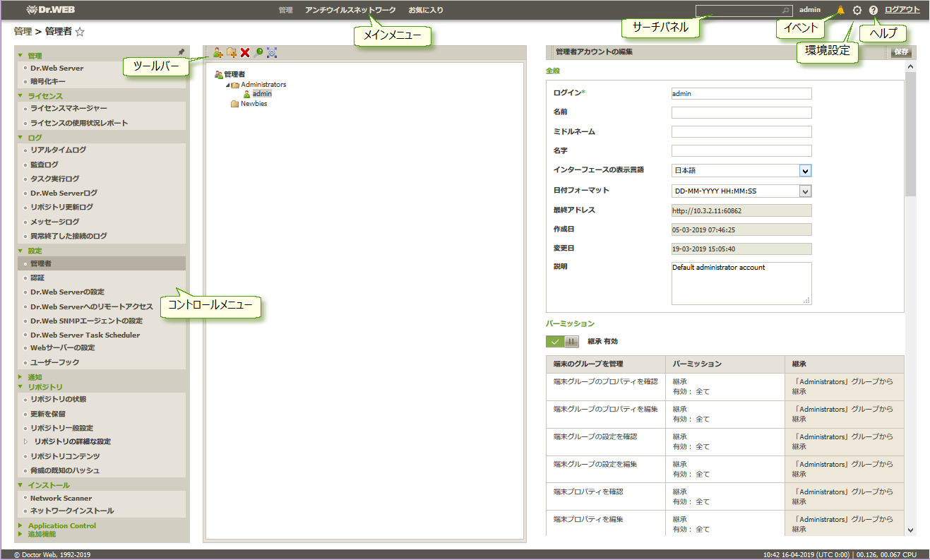The image size is (930, 560).
Task: Open the 日付フォーマット dropdown
Action: 805,191
